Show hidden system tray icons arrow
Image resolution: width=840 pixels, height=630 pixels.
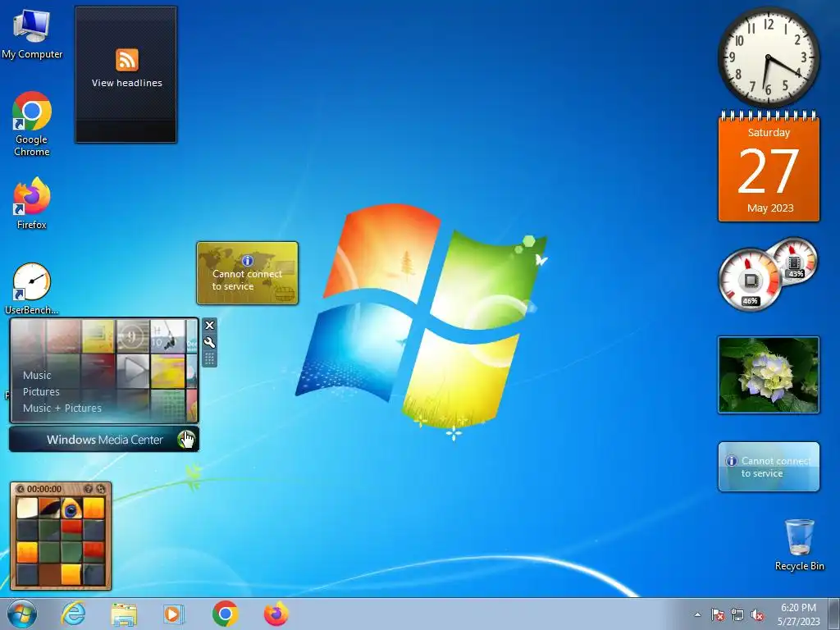click(x=697, y=615)
